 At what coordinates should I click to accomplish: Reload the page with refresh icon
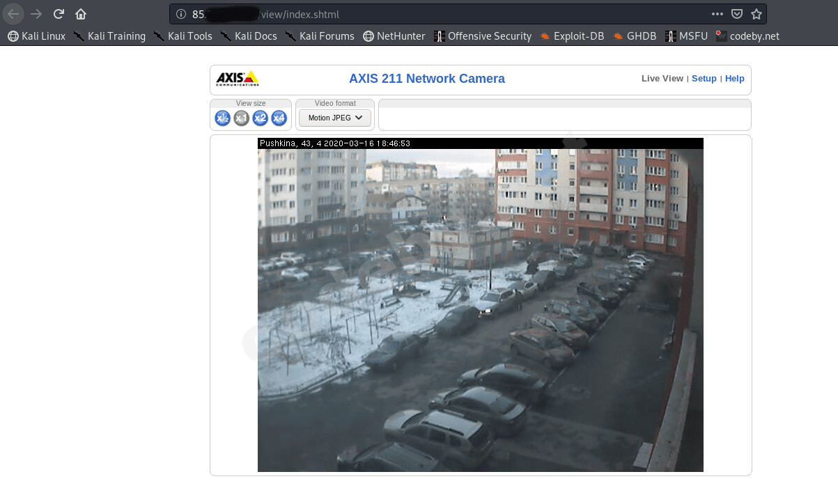point(59,14)
